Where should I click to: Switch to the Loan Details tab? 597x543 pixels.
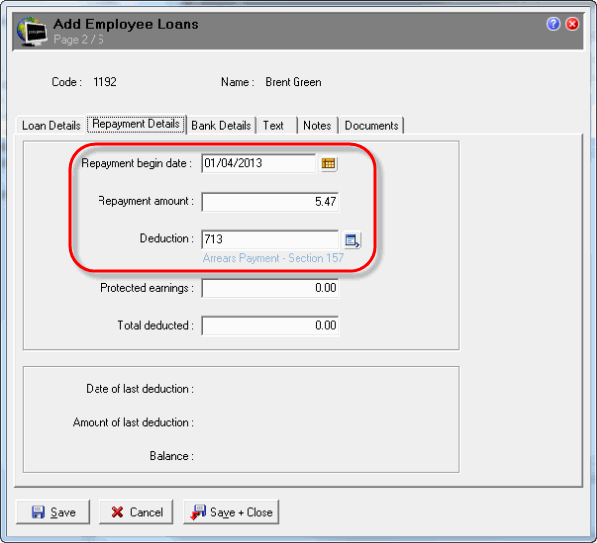(51, 125)
